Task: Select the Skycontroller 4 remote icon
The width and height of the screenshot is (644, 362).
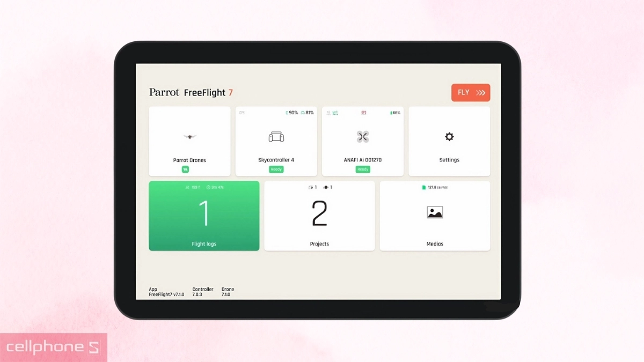Action: pos(276,137)
